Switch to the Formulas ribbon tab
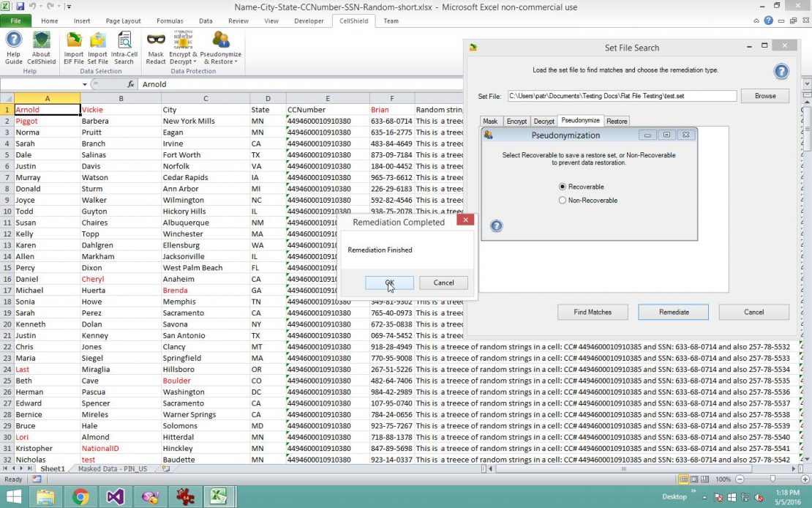Viewport: 812px width, 508px height. 170,20
